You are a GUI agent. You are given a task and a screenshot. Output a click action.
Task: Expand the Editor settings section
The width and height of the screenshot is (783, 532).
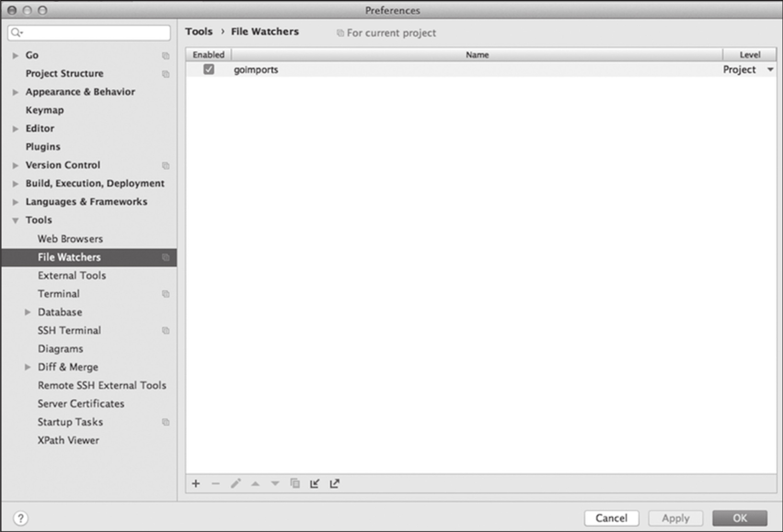[16, 129]
